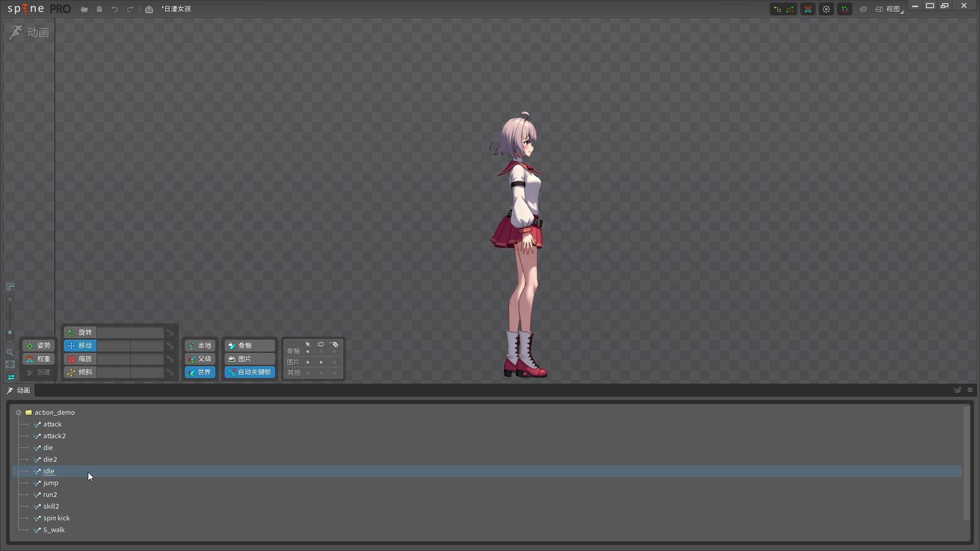Open the animation panel hamburger menu
This screenshot has width=980, height=551.
[970, 390]
